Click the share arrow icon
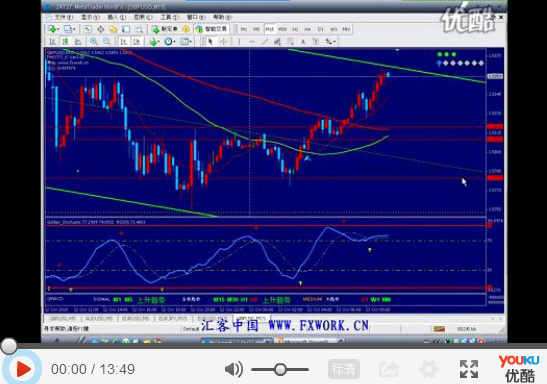 pos(389,369)
